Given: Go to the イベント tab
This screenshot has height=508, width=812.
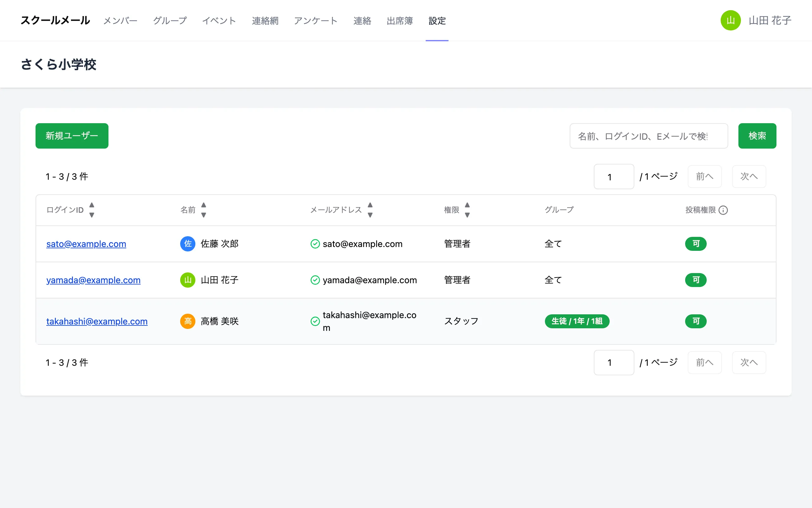Looking at the screenshot, I should 219,21.
